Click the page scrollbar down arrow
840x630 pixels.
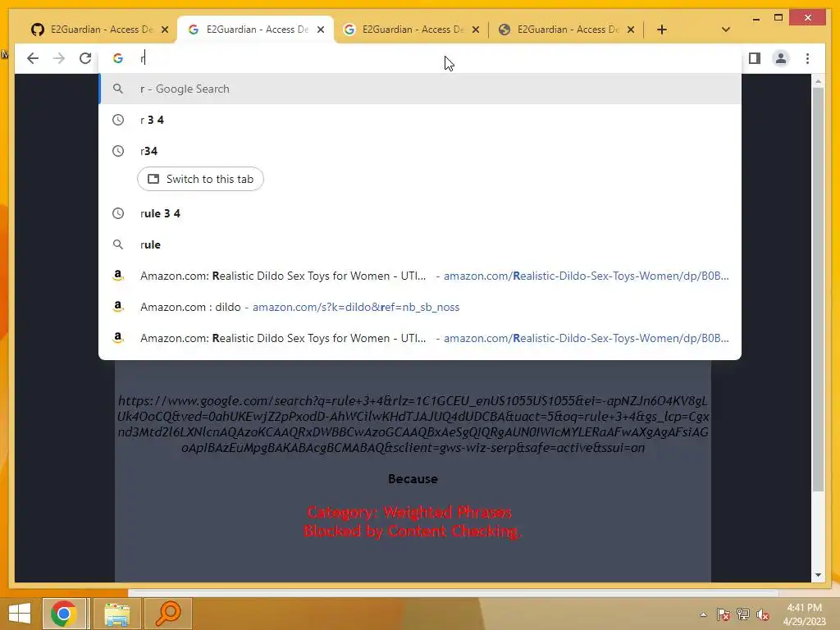tap(818, 575)
